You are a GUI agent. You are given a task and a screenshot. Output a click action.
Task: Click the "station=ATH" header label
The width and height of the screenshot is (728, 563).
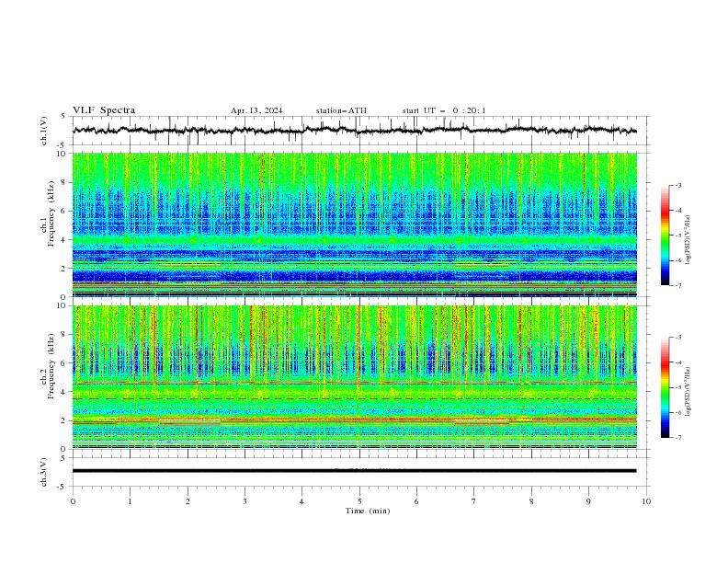click(341, 110)
